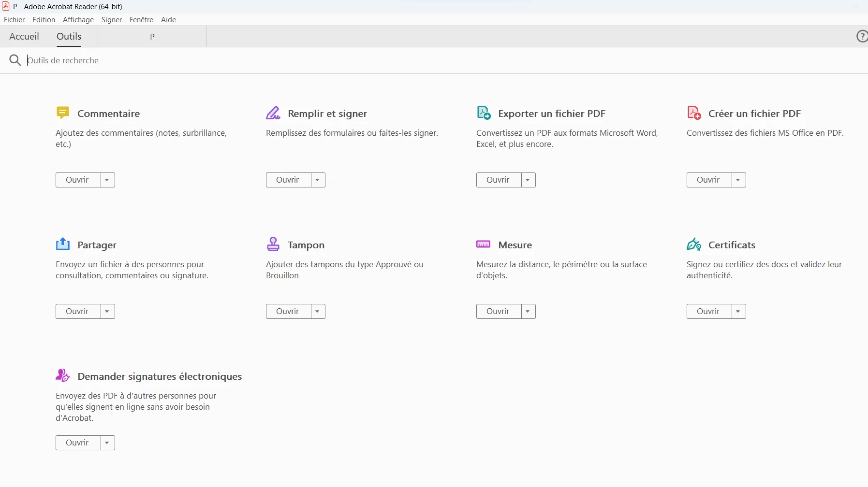The height and width of the screenshot is (487, 868).
Task: Open the Edition menu
Action: (x=44, y=20)
